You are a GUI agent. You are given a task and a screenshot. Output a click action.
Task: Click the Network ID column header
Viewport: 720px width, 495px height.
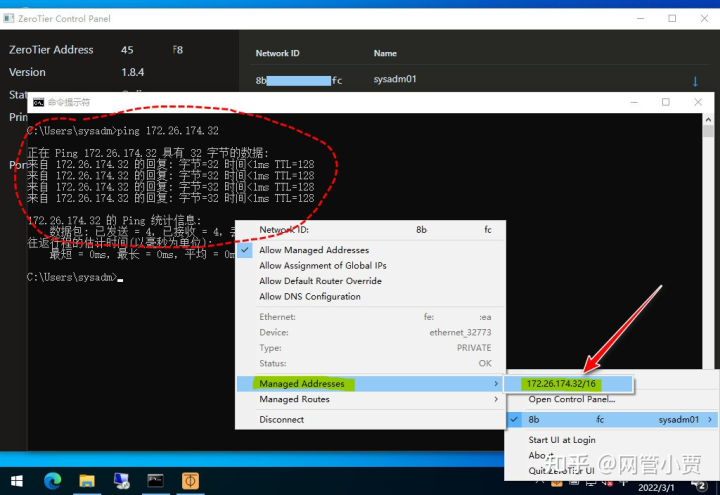(277, 53)
